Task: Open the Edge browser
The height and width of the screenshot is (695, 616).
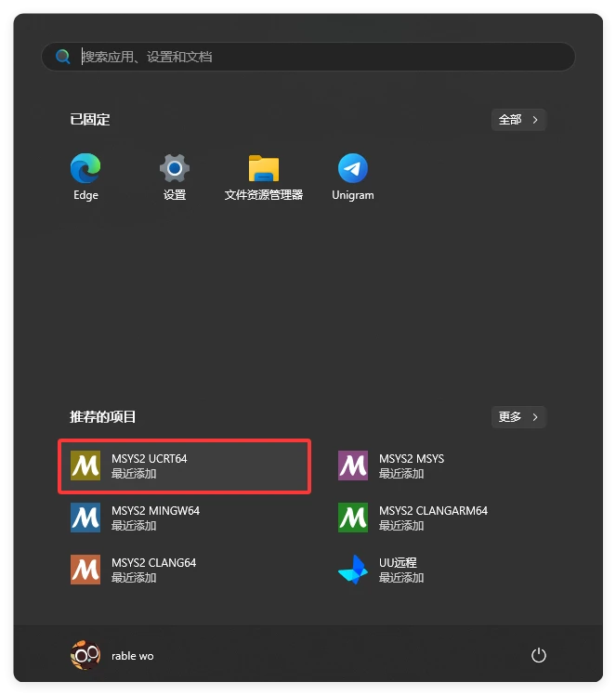Action: tap(85, 168)
